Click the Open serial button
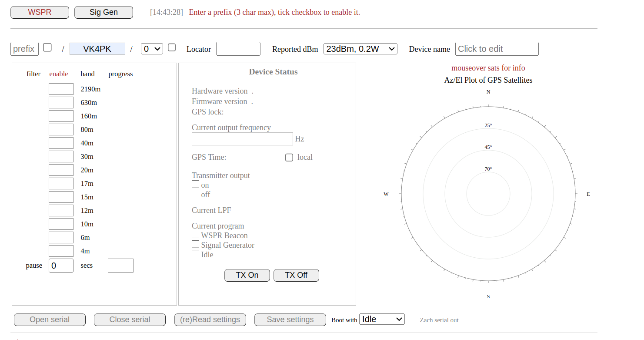644x340 pixels. click(50, 320)
